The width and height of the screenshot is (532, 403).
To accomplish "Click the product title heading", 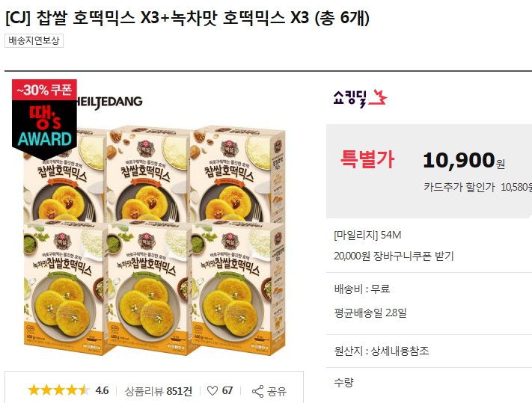I will [x=187, y=18].
